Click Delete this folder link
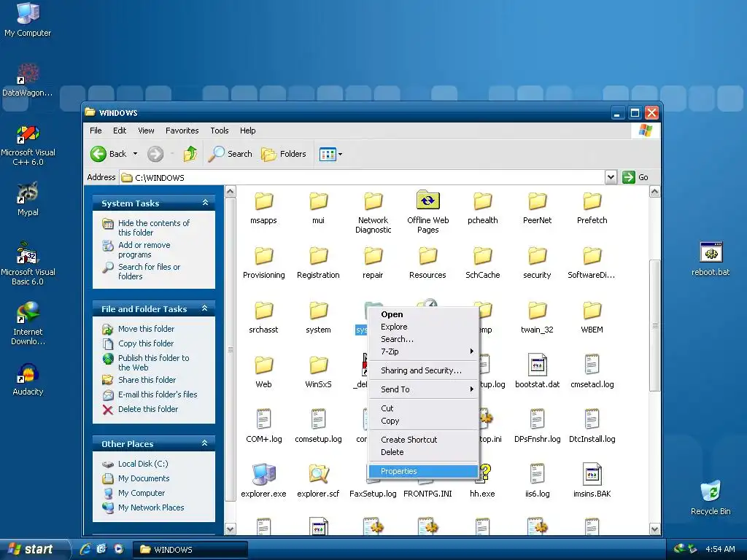747x560 pixels. point(147,409)
